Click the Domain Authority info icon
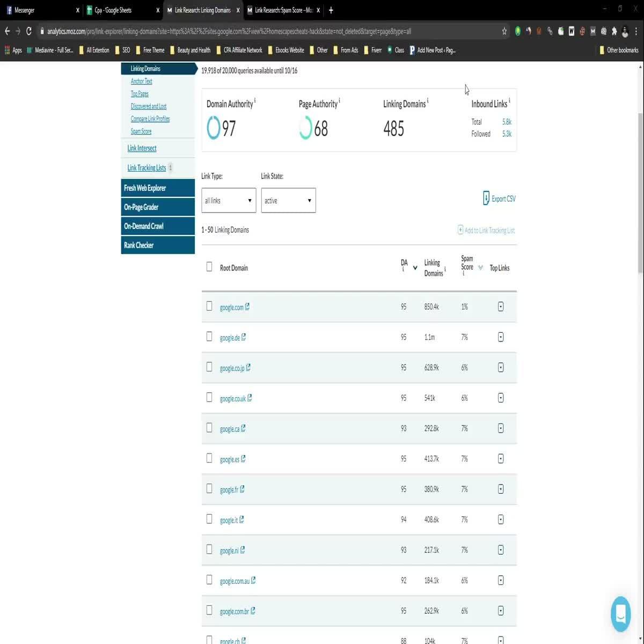Image resolution: width=644 pixels, height=644 pixels. pyautogui.click(x=255, y=100)
